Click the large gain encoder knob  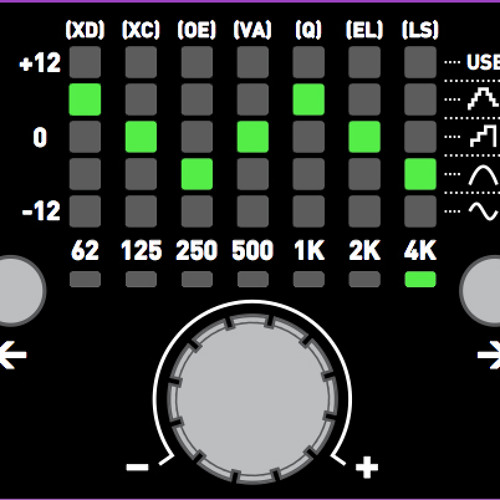pos(252,399)
